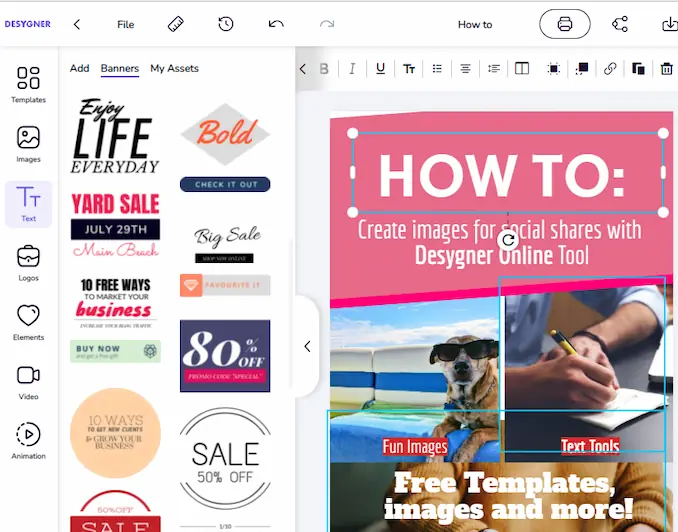Go back with top-bar chevron

pos(77,24)
